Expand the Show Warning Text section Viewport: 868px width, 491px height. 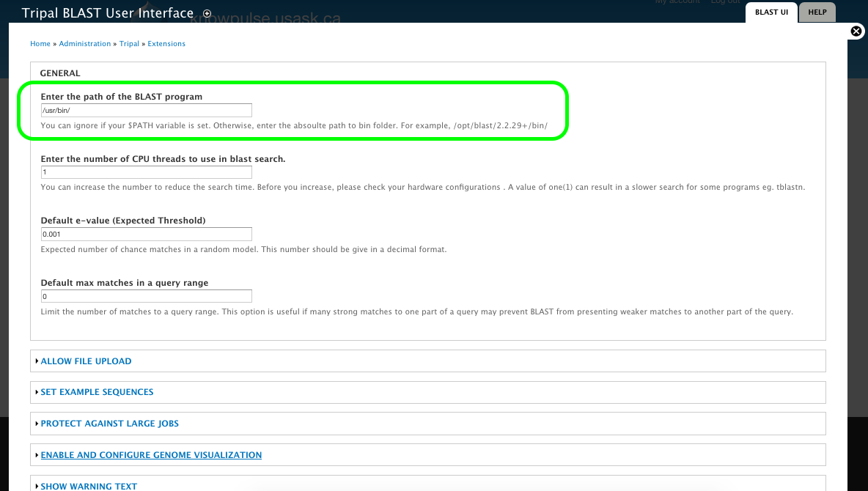coord(89,486)
